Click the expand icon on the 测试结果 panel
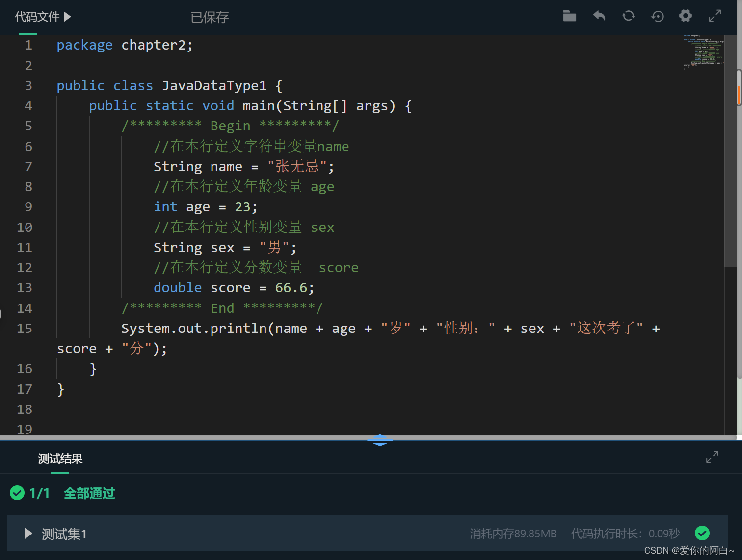Image resolution: width=742 pixels, height=560 pixels. coord(712,457)
